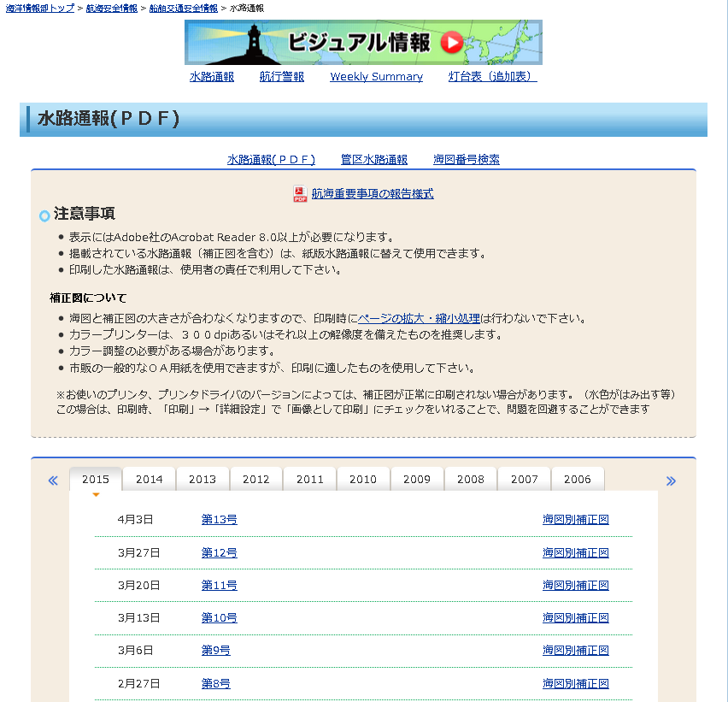This screenshot has width=728, height=702.
Task: Click the left double-arrow for previous years
Action: click(x=53, y=481)
